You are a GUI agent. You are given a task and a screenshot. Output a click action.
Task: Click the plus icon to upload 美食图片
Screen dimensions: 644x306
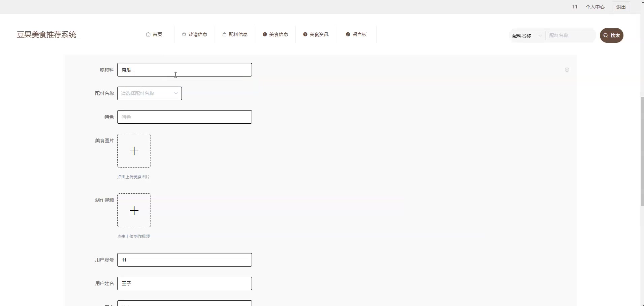pyautogui.click(x=134, y=151)
